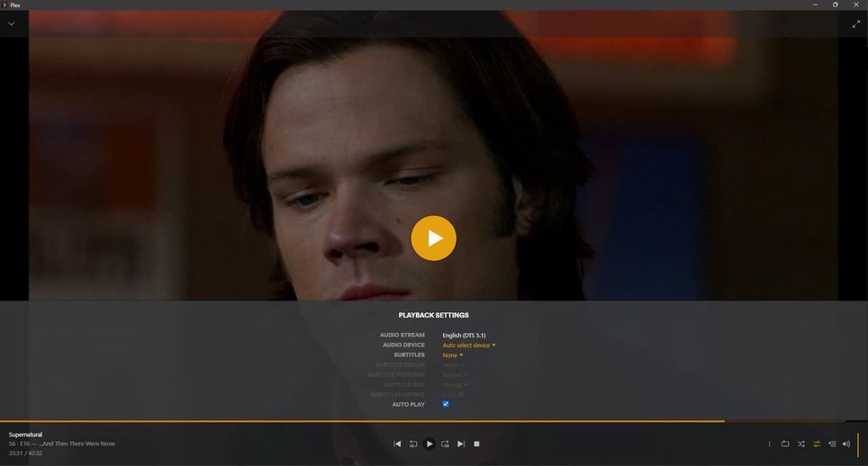Open the Supernatural show title link
Viewport: 868px width, 466px height.
(x=25, y=435)
